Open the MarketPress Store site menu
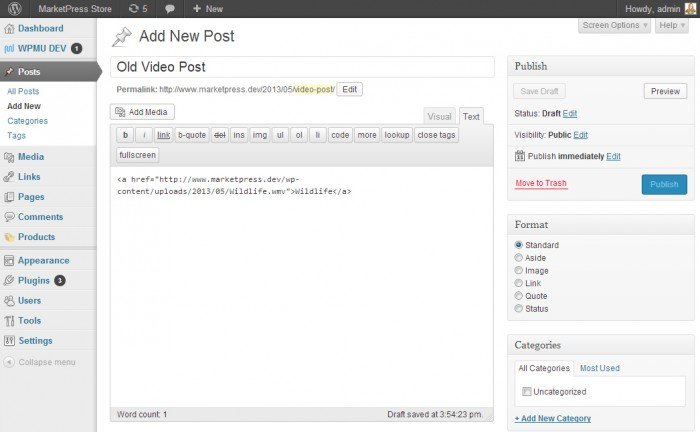The height and width of the screenshot is (432, 700). click(75, 8)
